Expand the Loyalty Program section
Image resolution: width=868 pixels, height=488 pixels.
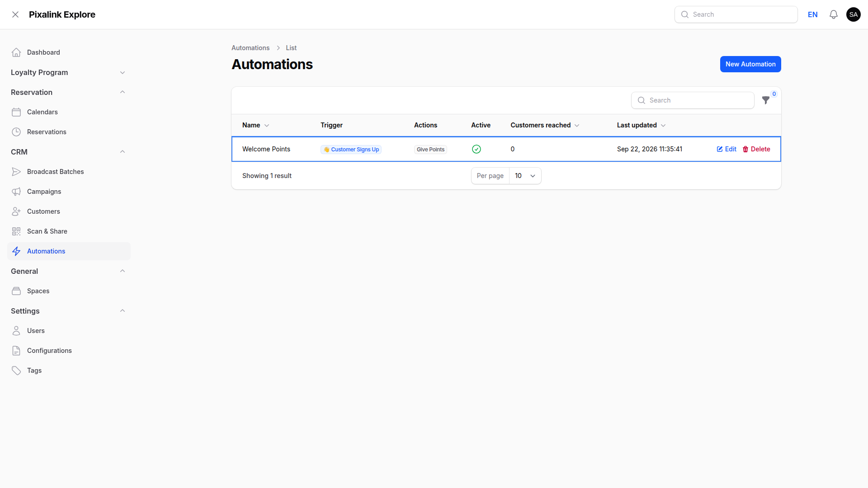click(x=69, y=72)
